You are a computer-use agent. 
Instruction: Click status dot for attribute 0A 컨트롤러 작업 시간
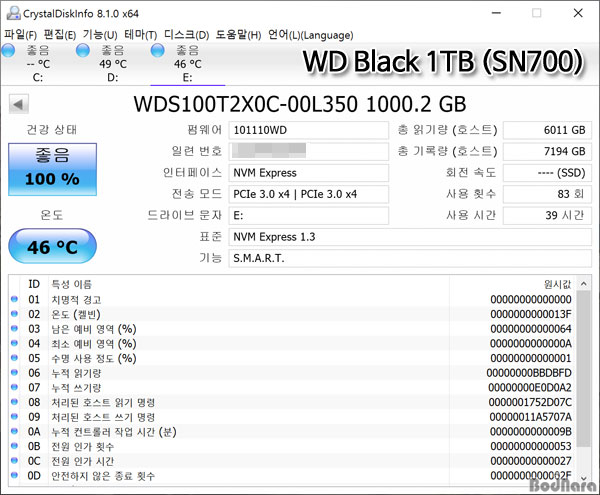[15, 431]
